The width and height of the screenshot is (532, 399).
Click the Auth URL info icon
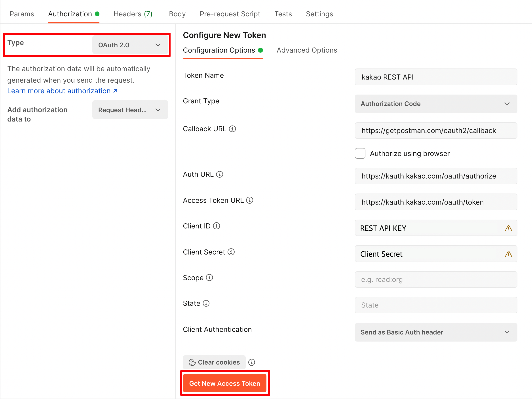pos(219,174)
